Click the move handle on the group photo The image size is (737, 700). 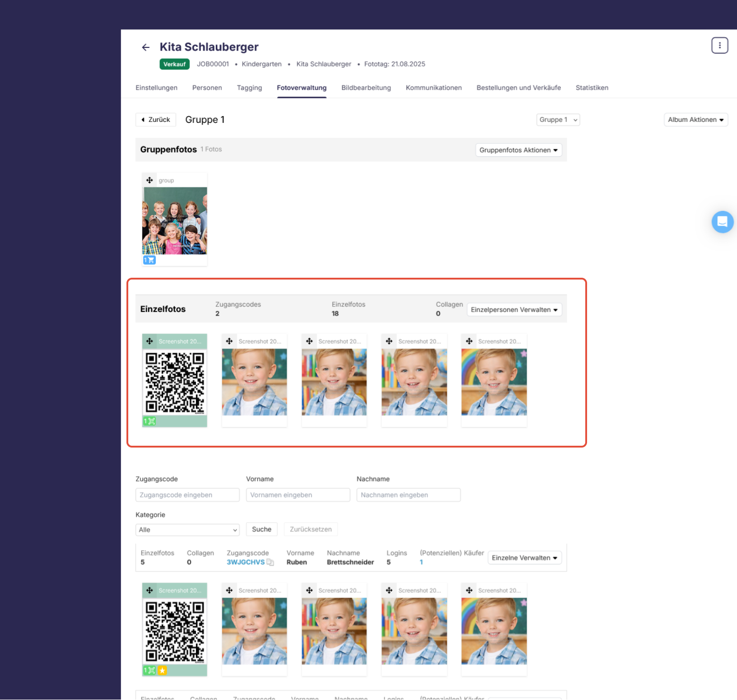[149, 180]
